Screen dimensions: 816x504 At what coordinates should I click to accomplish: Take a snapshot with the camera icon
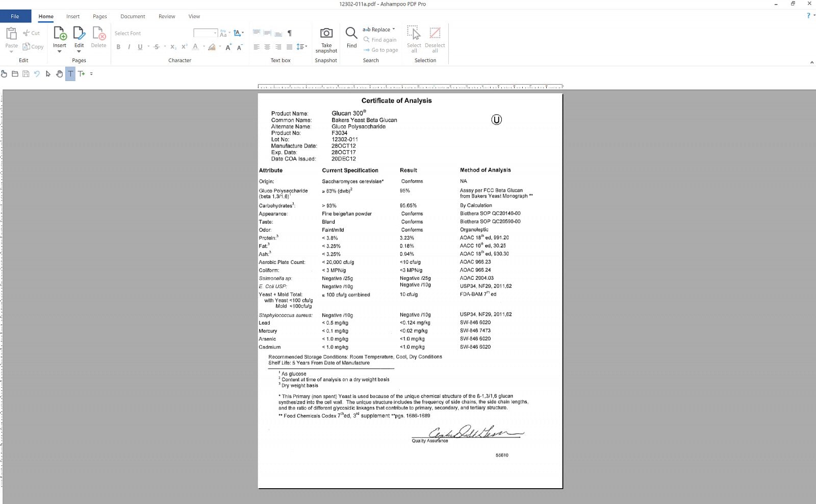[x=326, y=33]
